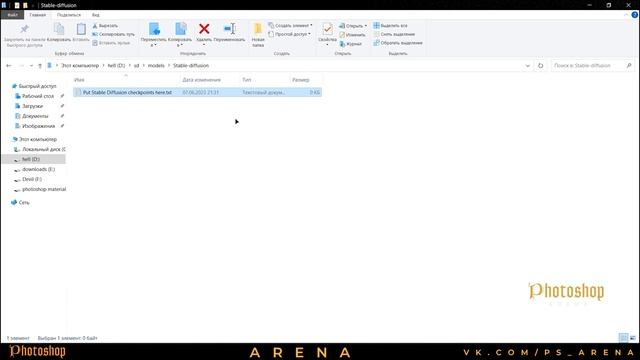Viewport: 640px width, 360px height.
Task: Open the Move to (Переместить в) dropdown
Action: [x=153, y=35]
